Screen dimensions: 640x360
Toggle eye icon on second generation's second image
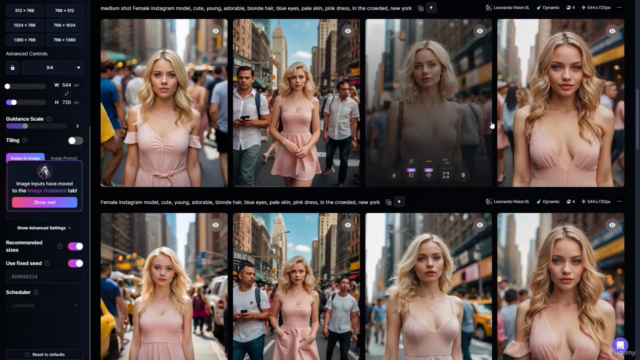coord(348,225)
